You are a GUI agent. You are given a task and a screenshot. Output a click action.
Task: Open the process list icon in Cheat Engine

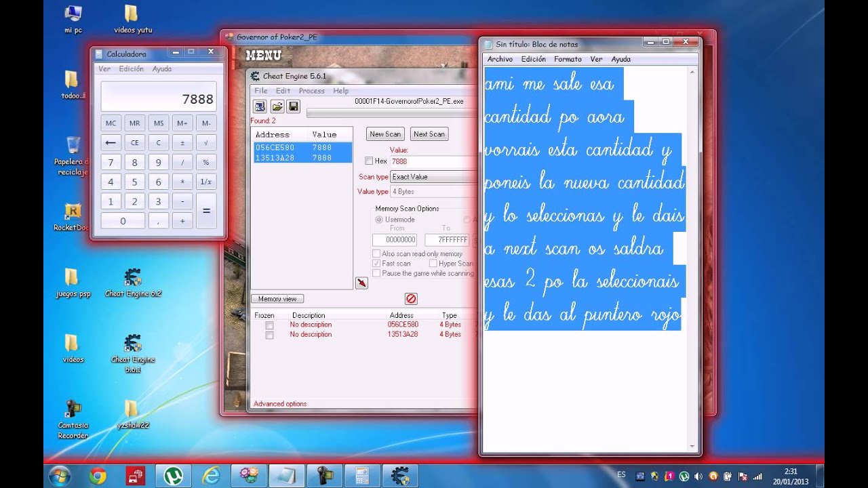coord(260,106)
